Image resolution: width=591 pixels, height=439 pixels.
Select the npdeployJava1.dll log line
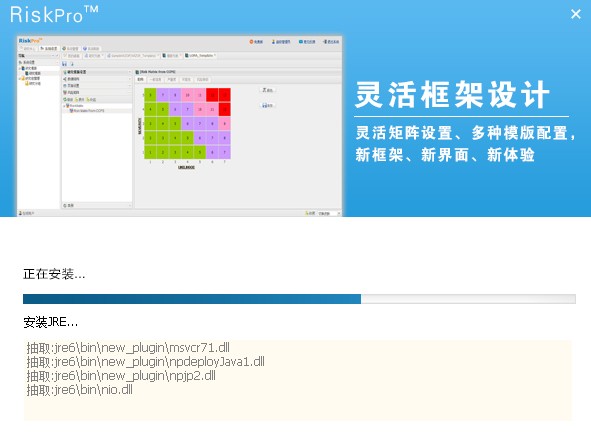pos(145,362)
